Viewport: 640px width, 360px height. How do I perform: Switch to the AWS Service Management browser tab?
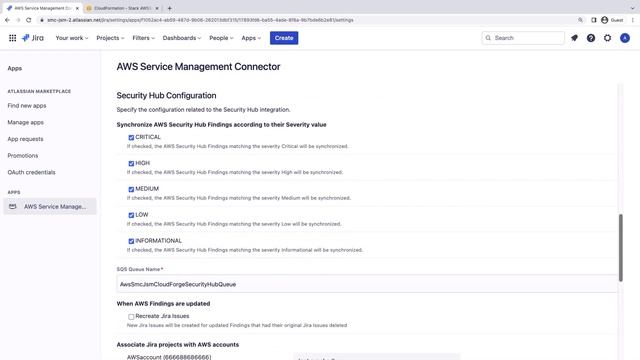[x=42, y=8]
